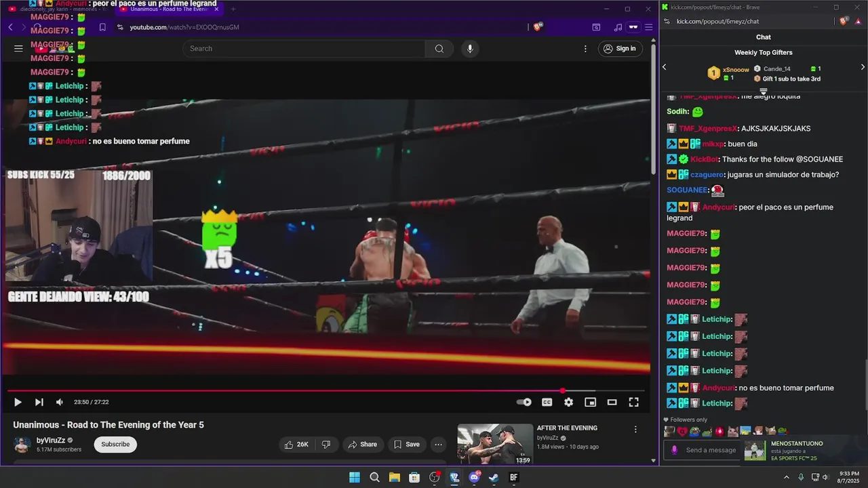This screenshot has width=868, height=488.
Task: Click the byViruZz channel avatar
Action: click(x=22, y=445)
